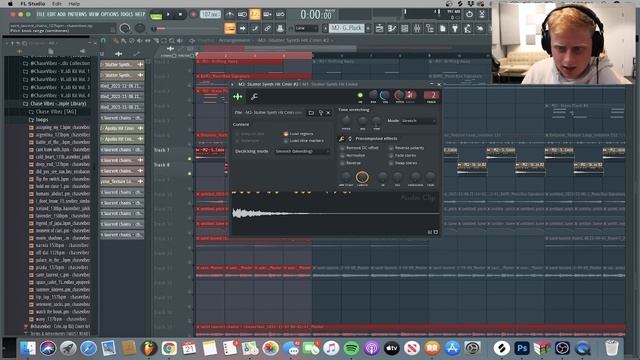Image resolution: width=640 pixels, height=360 pixels.
Task: Open the Playlist view icon
Action: pyautogui.click(x=379, y=28)
